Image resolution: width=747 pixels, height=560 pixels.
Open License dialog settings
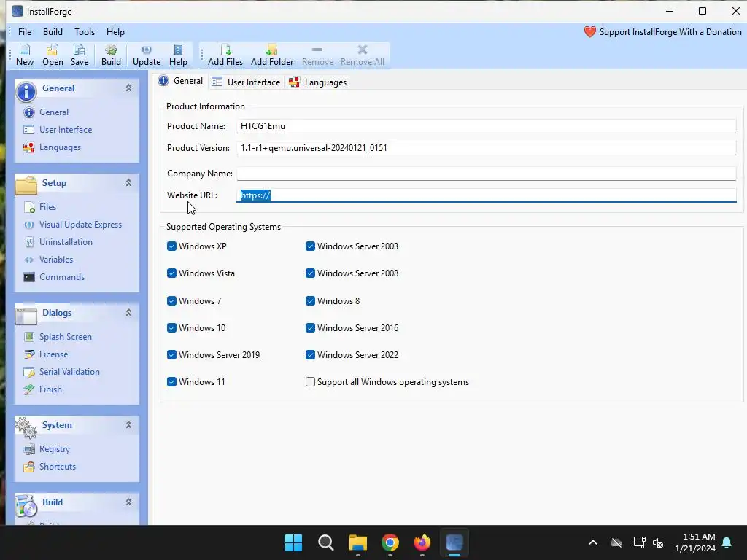point(46,354)
